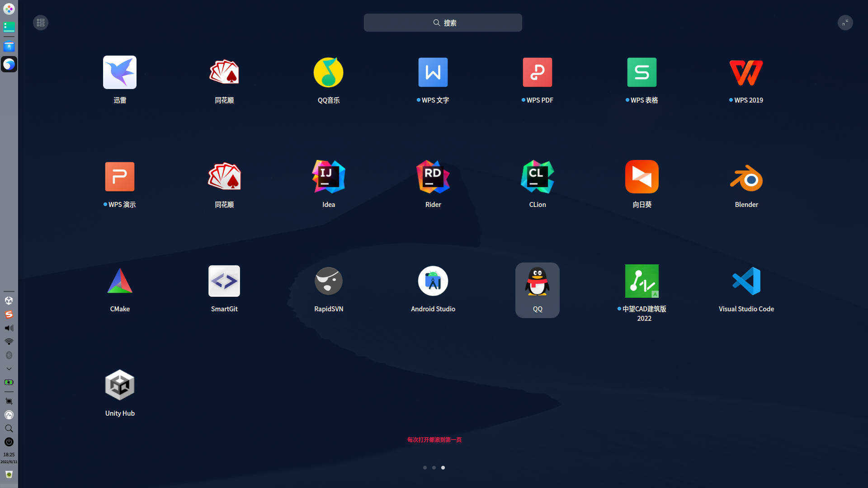Go to second launcher page dot
868x488 pixels.
[x=434, y=468]
